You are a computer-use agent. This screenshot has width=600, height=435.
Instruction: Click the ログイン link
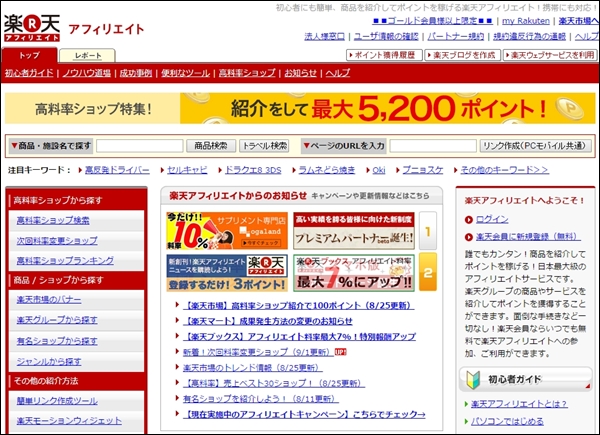[492, 220]
